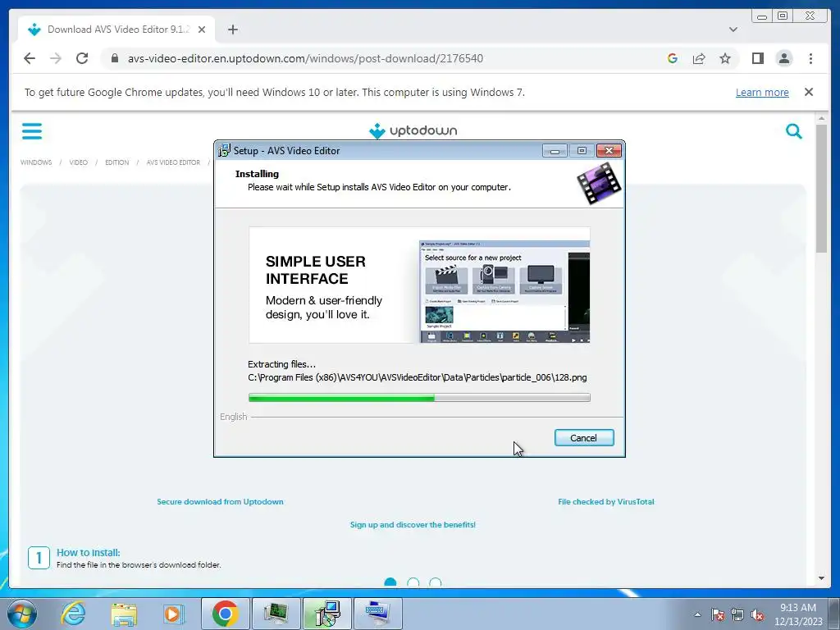The height and width of the screenshot is (630, 840).
Task: Click the EDITION breadcrumb
Action: coord(116,162)
